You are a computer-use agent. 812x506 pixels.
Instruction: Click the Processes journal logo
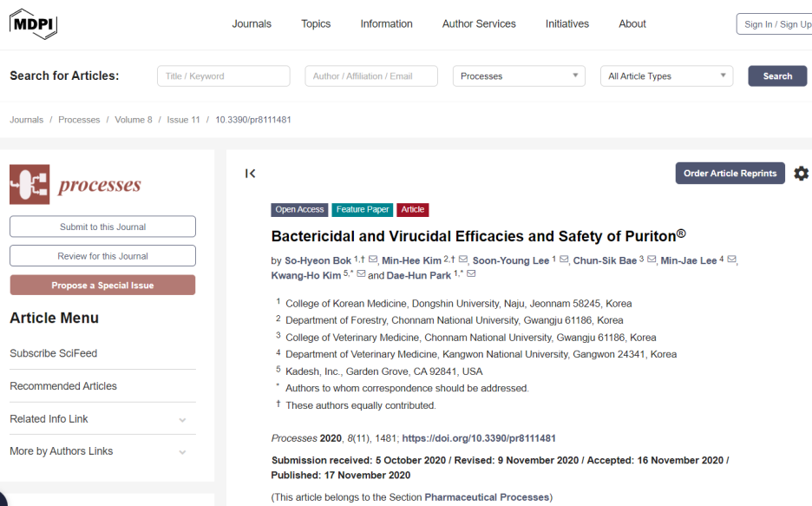pos(75,184)
